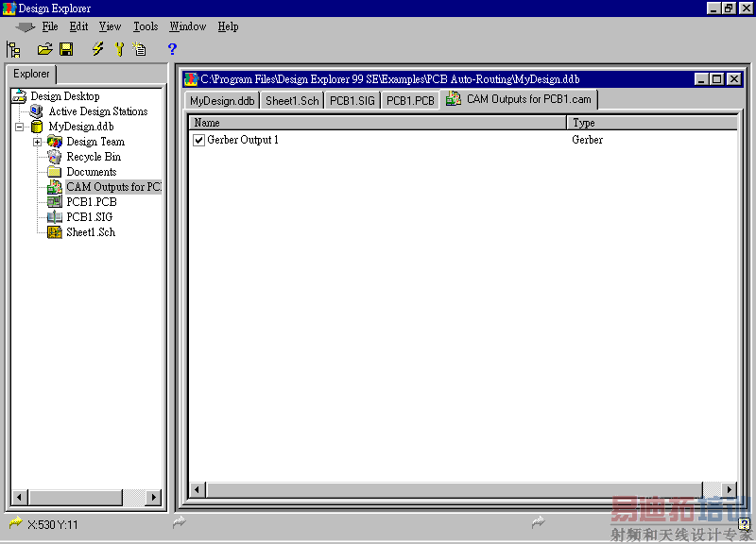Select Recycle Bin tree item

[94, 157]
